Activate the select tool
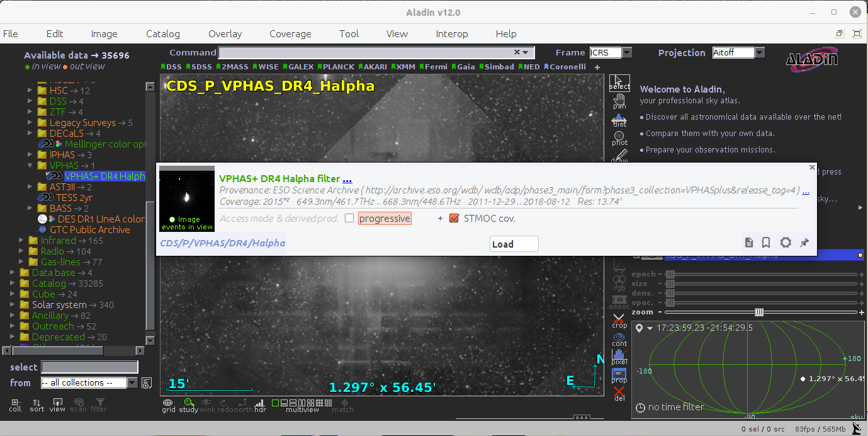The height and width of the screenshot is (436, 868). pyautogui.click(x=619, y=83)
